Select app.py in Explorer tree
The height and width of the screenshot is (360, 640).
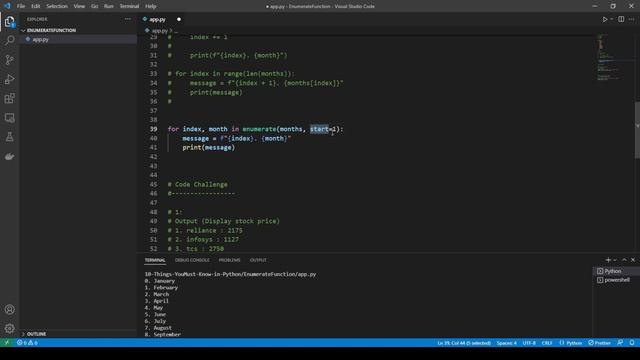coord(40,40)
